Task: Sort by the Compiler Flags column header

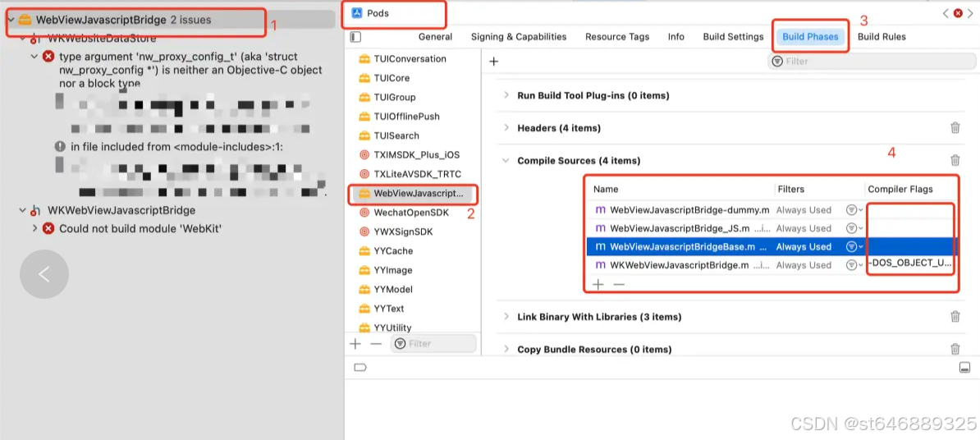Action: tap(900, 190)
